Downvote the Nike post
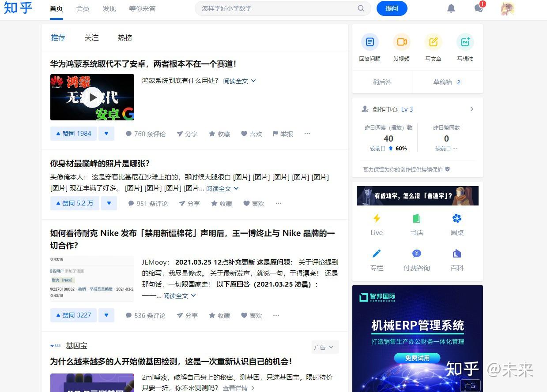The image size is (547, 392). click(106, 315)
